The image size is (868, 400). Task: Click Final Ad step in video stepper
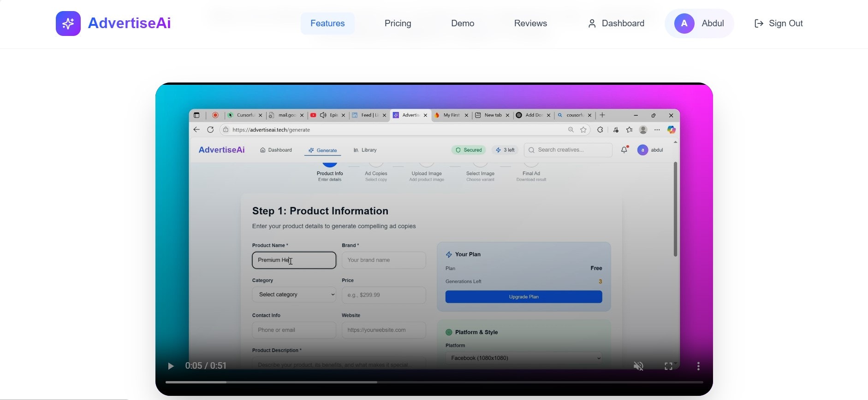(531, 173)
